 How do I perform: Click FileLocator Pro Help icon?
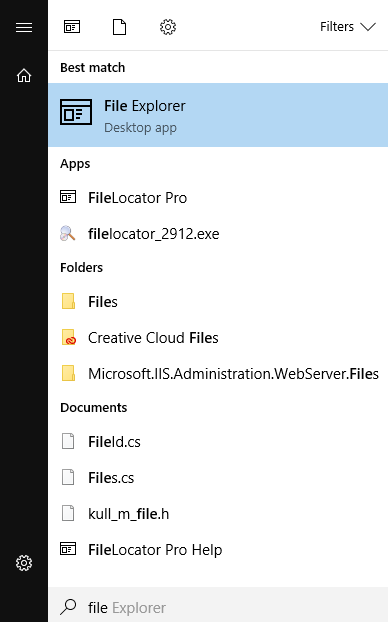click(x=68, y=549)
